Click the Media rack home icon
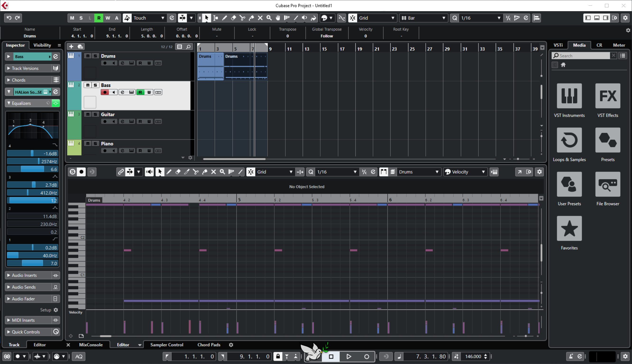Image resolution: width=632 pixels, height=364 pixels. [563, 65]
